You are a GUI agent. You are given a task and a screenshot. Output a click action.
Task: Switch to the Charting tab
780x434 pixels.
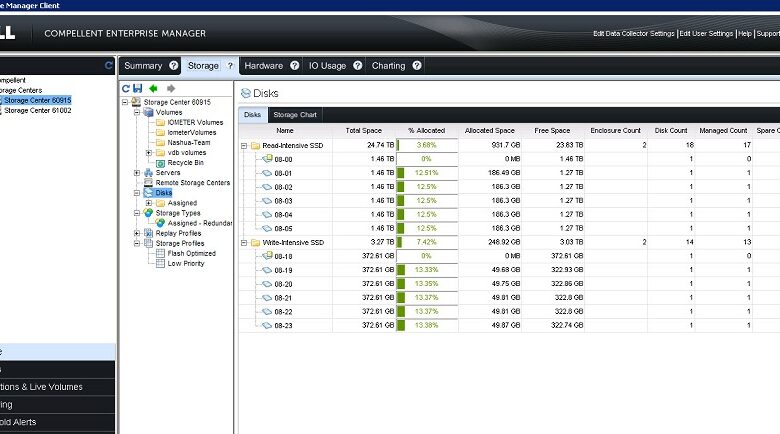pos(389,66)
